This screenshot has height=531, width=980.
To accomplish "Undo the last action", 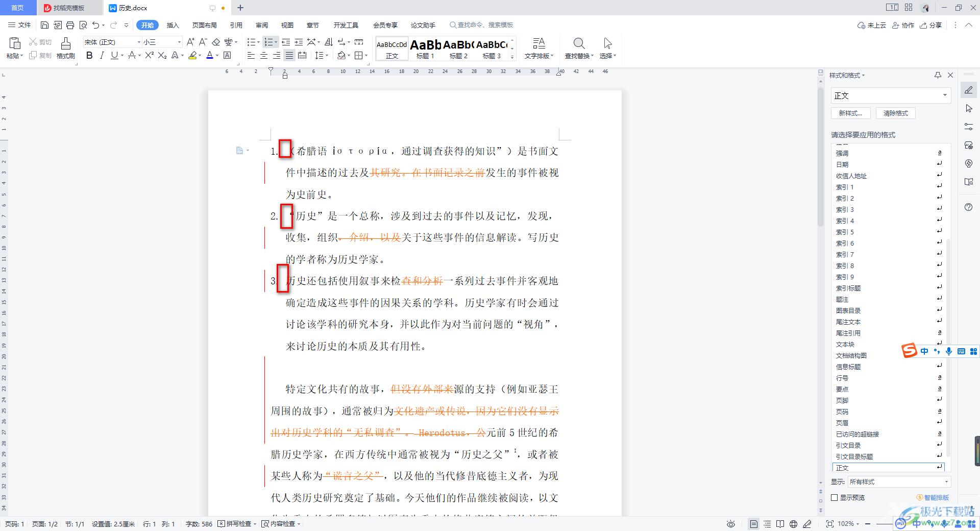I will (x=95, y=25).
